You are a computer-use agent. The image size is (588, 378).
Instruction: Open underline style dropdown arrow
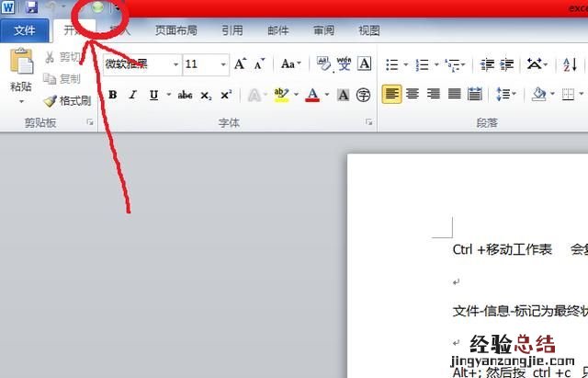(x=169, y=95)
